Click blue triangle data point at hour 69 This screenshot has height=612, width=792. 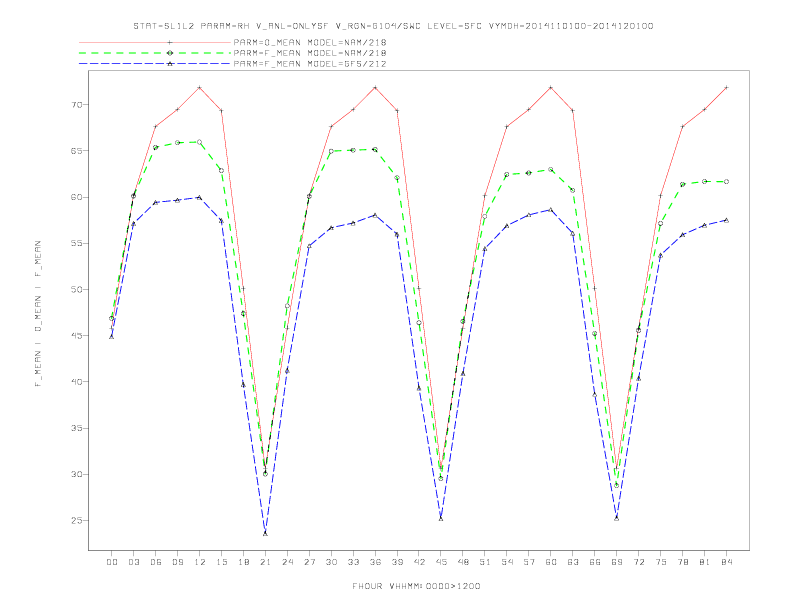coord(617,518)
